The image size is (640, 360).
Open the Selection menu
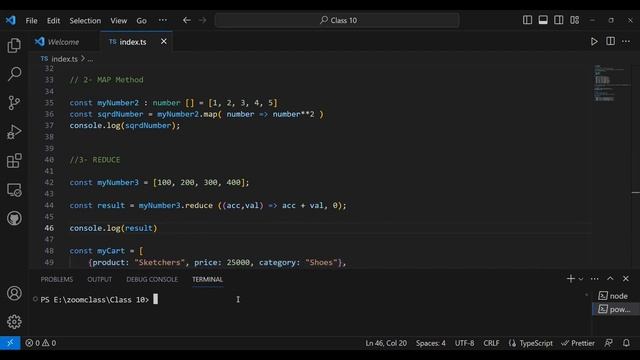(x=85, y=20)
